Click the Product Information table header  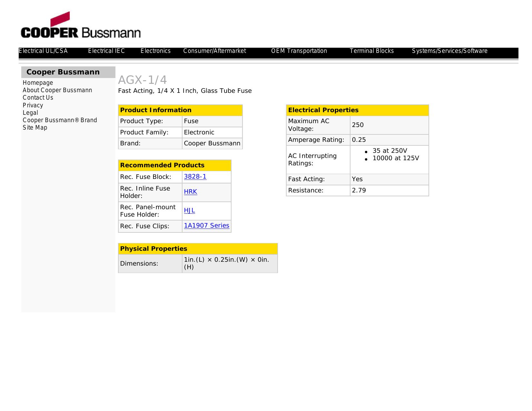coord(180,110)
